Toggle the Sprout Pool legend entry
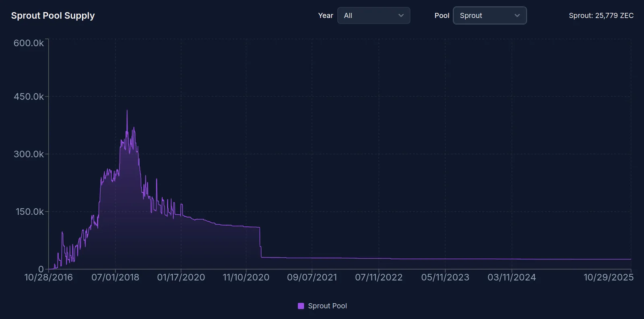 (x=322, y=306)
